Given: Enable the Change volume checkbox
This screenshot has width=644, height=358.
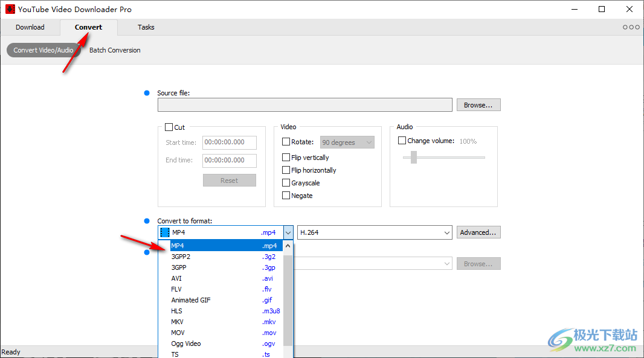Looking at the screenshot, I should 402,141.
